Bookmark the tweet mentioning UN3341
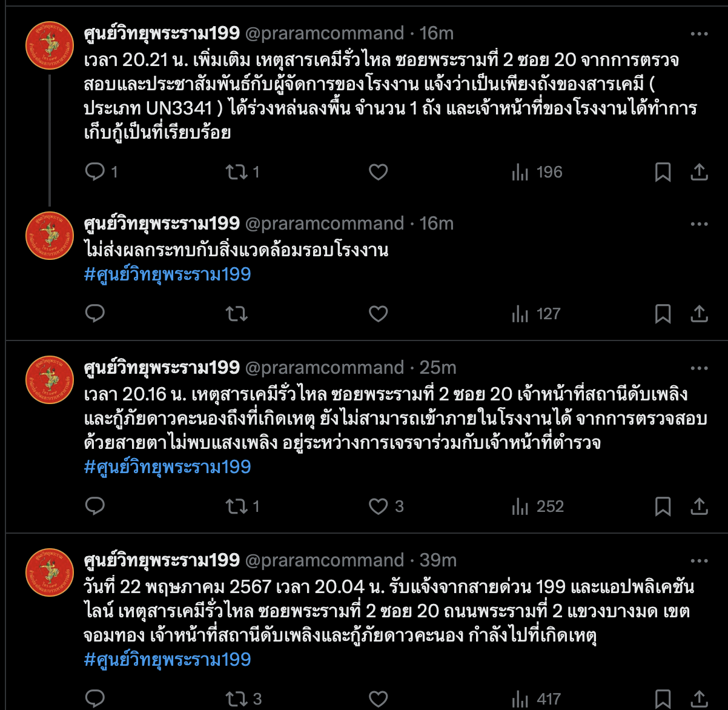 point(663,172)
